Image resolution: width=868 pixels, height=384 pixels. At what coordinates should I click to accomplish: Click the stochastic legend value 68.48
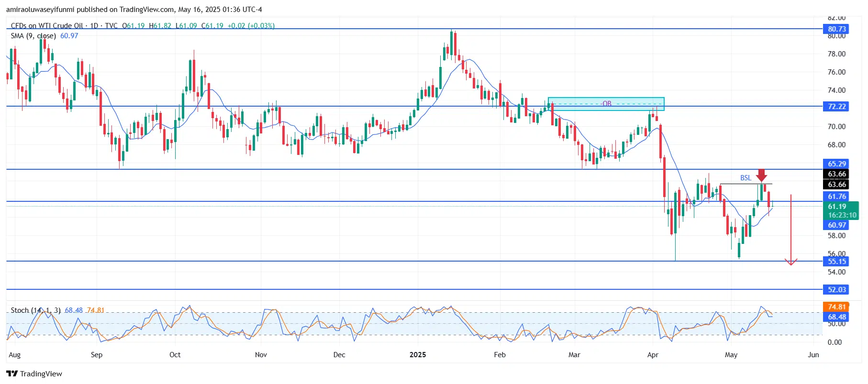coord(74,310)
